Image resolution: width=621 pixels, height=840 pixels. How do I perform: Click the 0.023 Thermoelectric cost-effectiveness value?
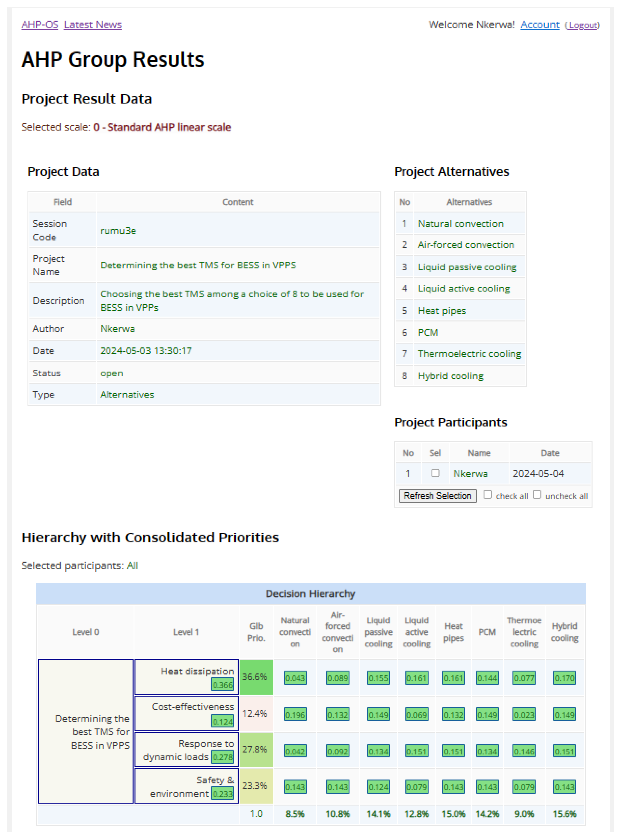(x=524, y=715)
